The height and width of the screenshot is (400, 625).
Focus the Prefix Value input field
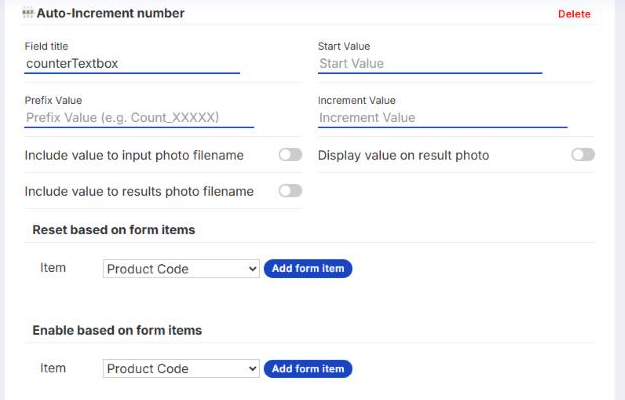click(139, 118)
